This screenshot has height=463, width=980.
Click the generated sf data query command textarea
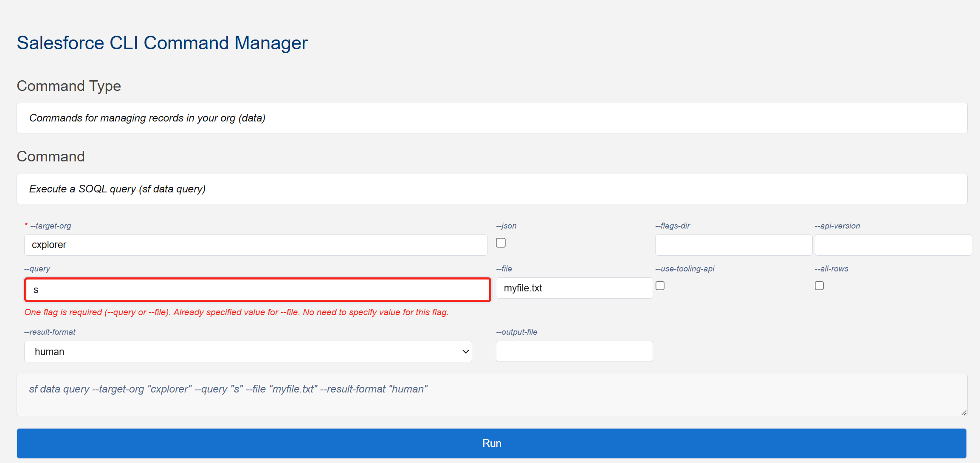pos(492,395)
